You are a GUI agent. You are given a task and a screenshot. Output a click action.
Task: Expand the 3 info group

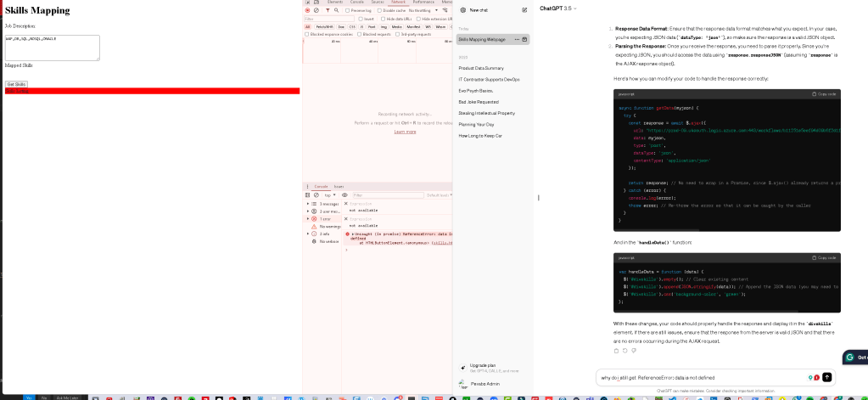[308, 234]
